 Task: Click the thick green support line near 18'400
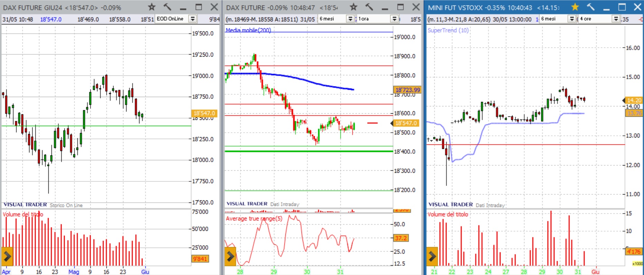[309, 151]
